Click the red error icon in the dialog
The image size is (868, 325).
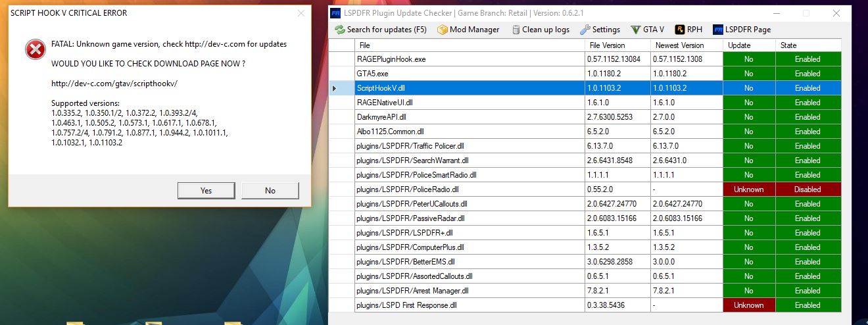pos(35,49)
